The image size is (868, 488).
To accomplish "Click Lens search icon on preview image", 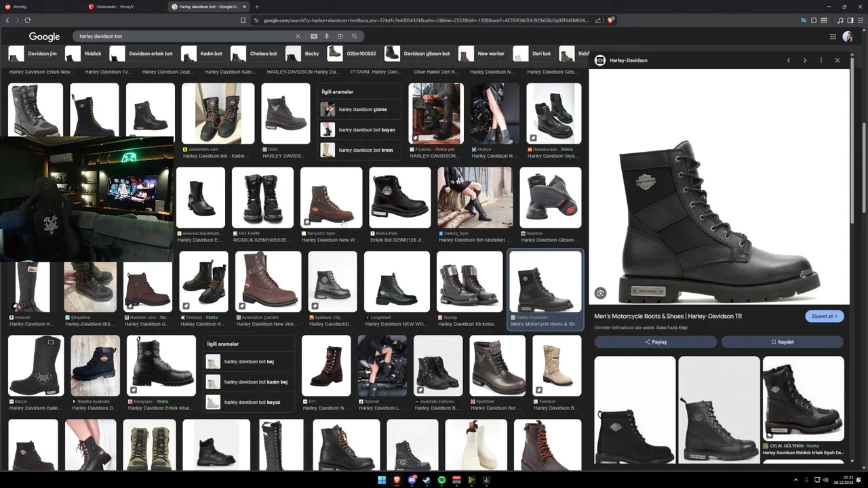I will pyautogui.click(x=600, y=293).
